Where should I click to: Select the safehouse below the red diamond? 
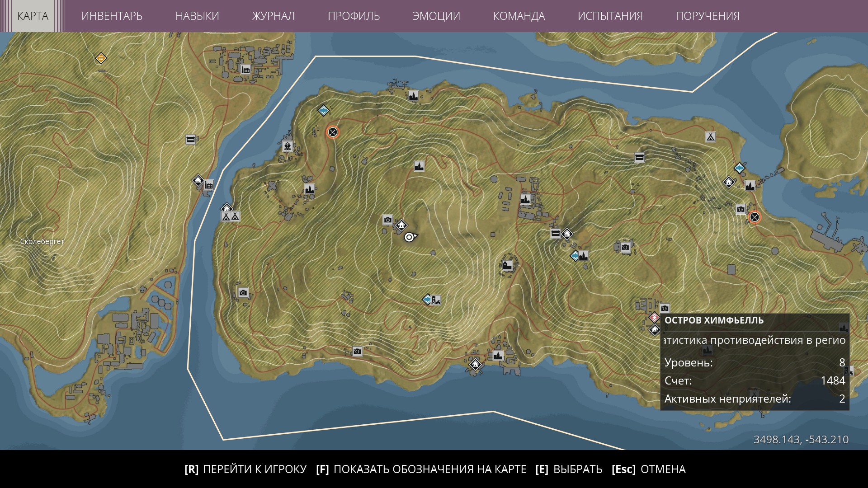(x=655, y=329)
